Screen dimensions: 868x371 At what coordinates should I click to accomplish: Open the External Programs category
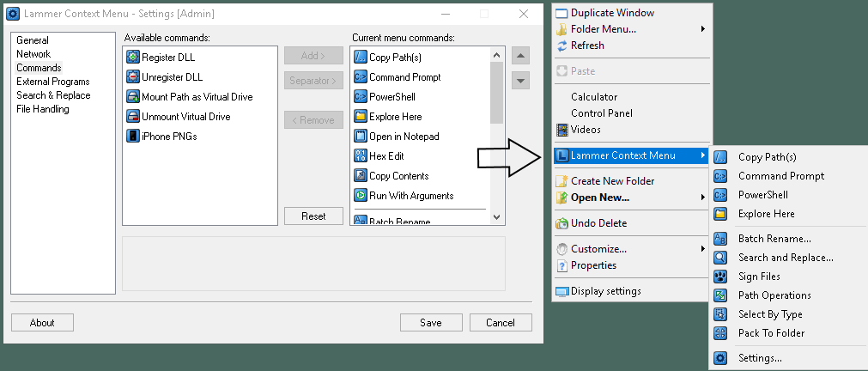(52, 82)
